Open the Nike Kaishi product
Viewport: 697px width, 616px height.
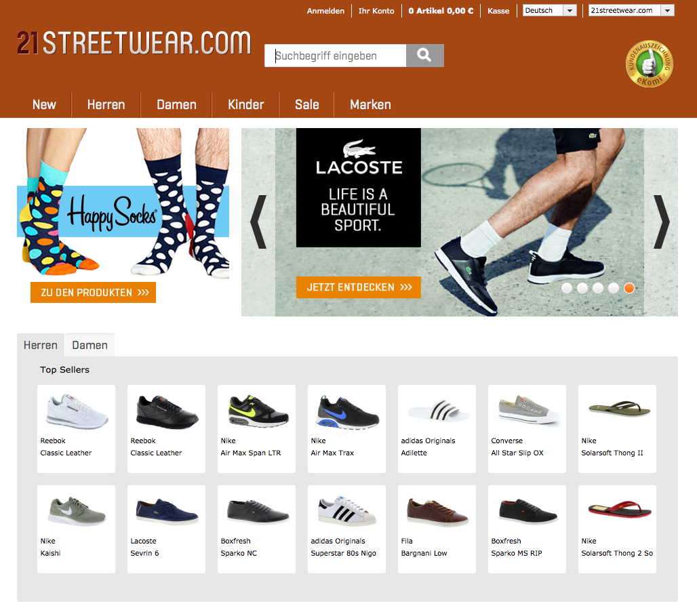(x=76, y=529)
